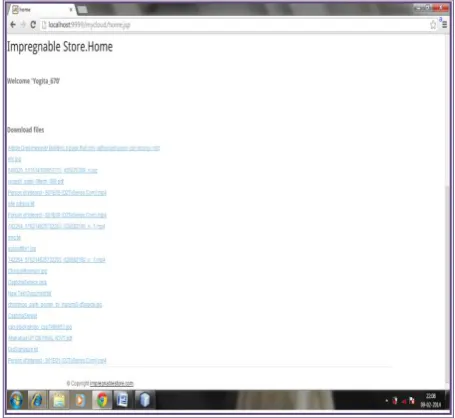Open Windows Explorer from the taskbar
Screen dimensions: 455x418
click(59, 400)
